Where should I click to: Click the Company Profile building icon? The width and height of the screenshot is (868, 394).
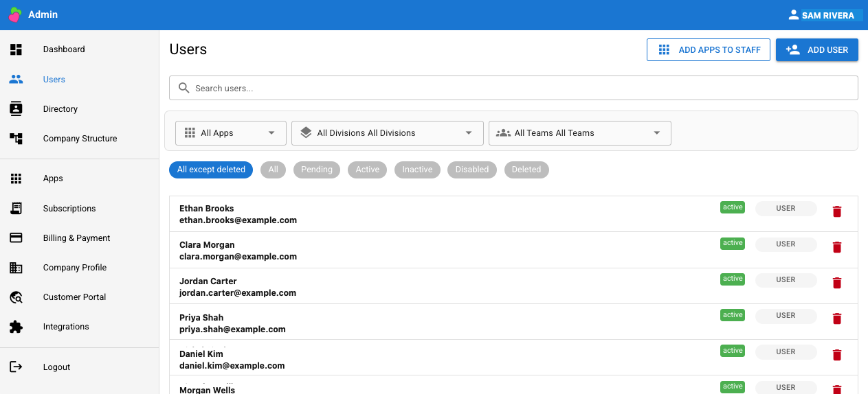coord(16,268)
